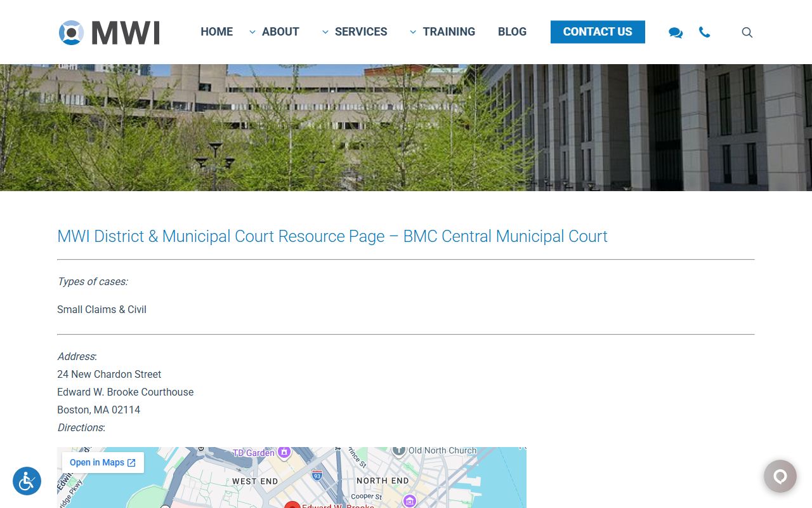Open the search magnifier icon
812x508 pixels.
[747, 32]
